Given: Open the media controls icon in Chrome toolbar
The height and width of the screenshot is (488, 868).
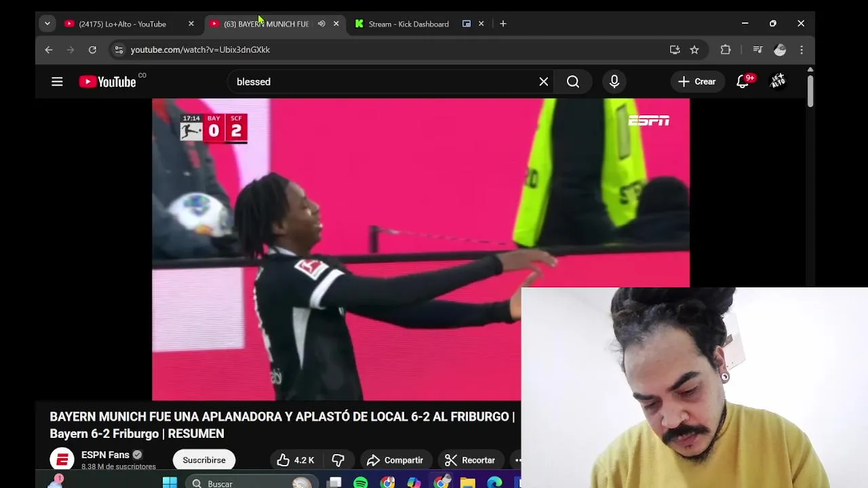Looking at the screenshot, I should 758,49.
